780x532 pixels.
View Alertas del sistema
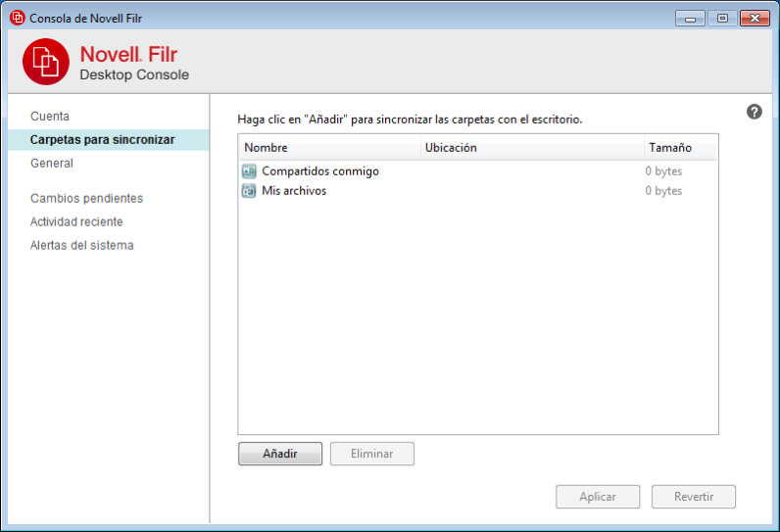click(x=82, y=246)
